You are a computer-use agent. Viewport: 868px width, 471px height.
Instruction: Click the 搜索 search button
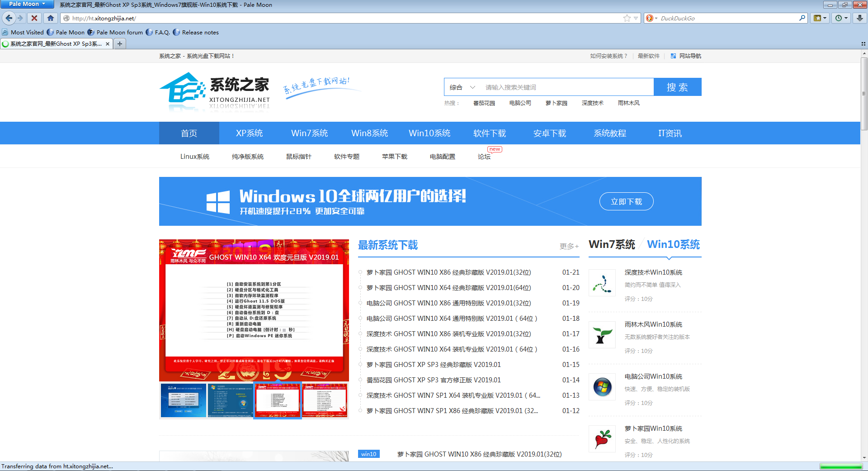pos(677,87)
